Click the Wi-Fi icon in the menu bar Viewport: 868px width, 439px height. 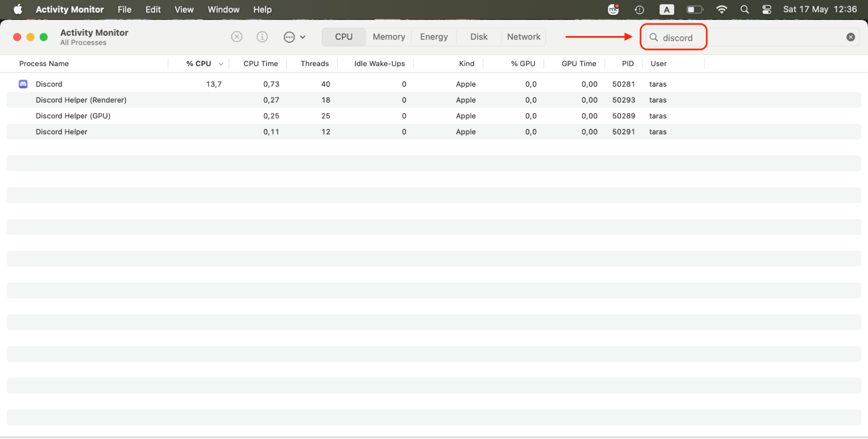[x=722, y=9]
